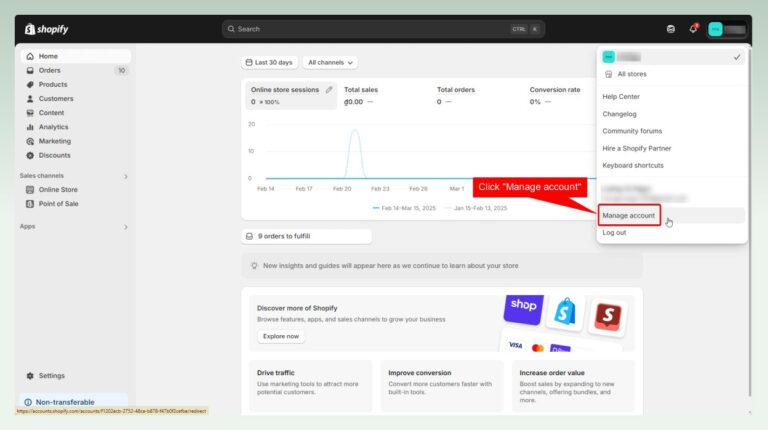Viewport: 768px width, 430px height.
Task: Click the Orders count badge 10
Action: 121,71
